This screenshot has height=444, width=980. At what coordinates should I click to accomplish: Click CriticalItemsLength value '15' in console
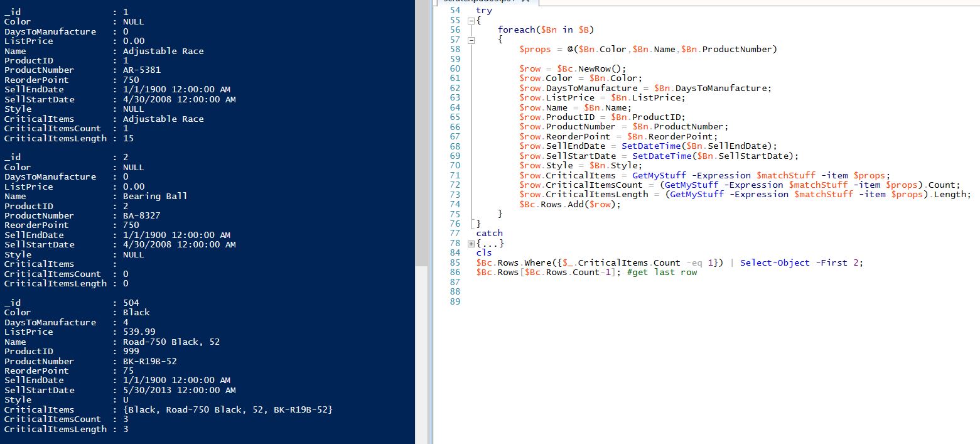point(129,138)
